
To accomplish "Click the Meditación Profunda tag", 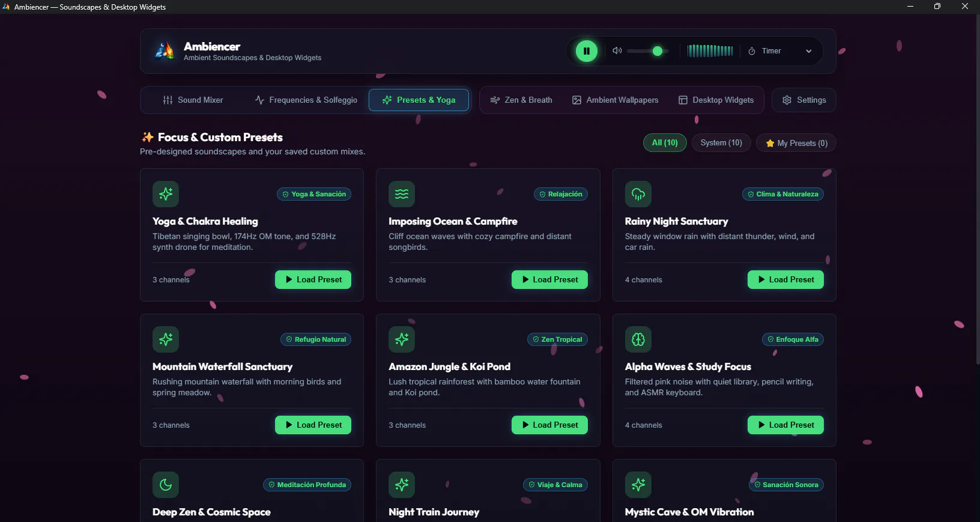I will pyautogui.click(x=307, y=485).
